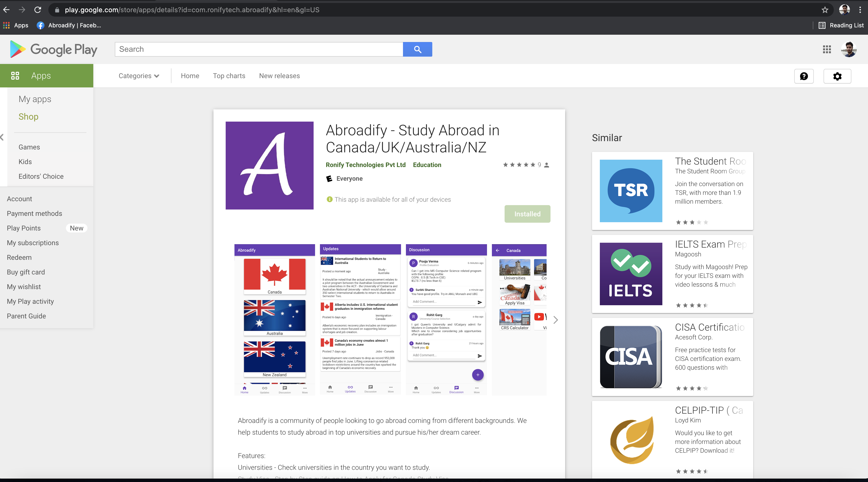Viewport: 868px width, 482px height.
Task: Reload the page with refresh icon
Action: pos(38,10)
